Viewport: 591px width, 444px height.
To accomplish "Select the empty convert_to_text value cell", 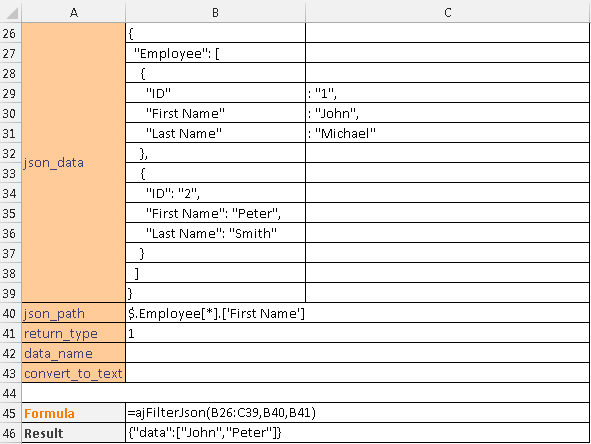I will 357,373.
